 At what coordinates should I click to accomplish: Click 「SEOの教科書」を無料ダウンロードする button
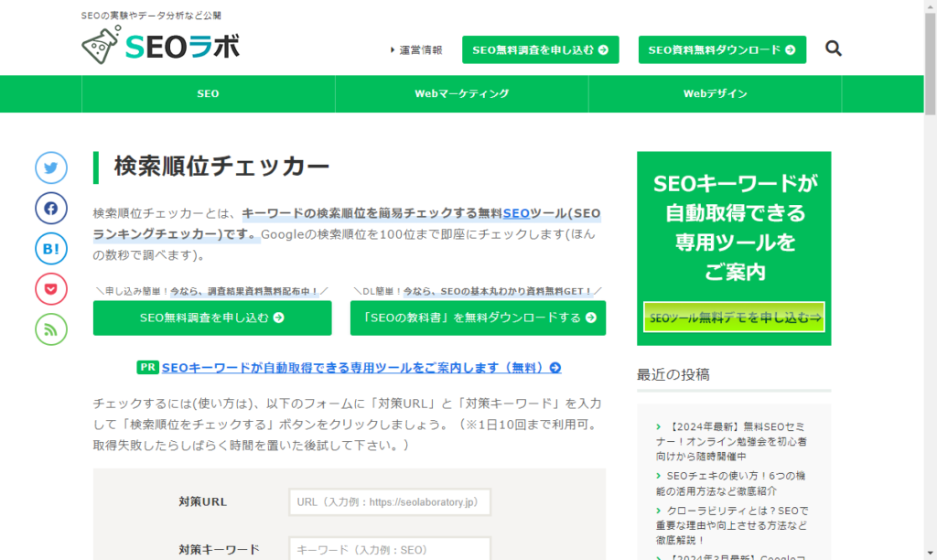pos(478,318)
